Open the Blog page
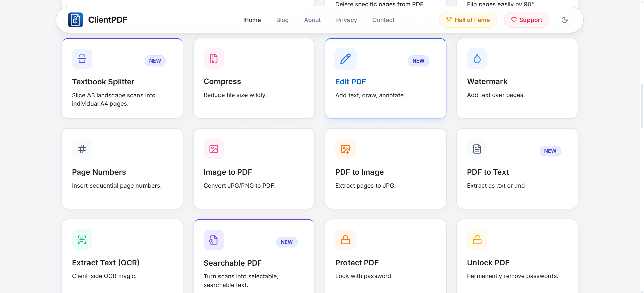This screenshot has height=293, width=644. [x=282, y=20]
